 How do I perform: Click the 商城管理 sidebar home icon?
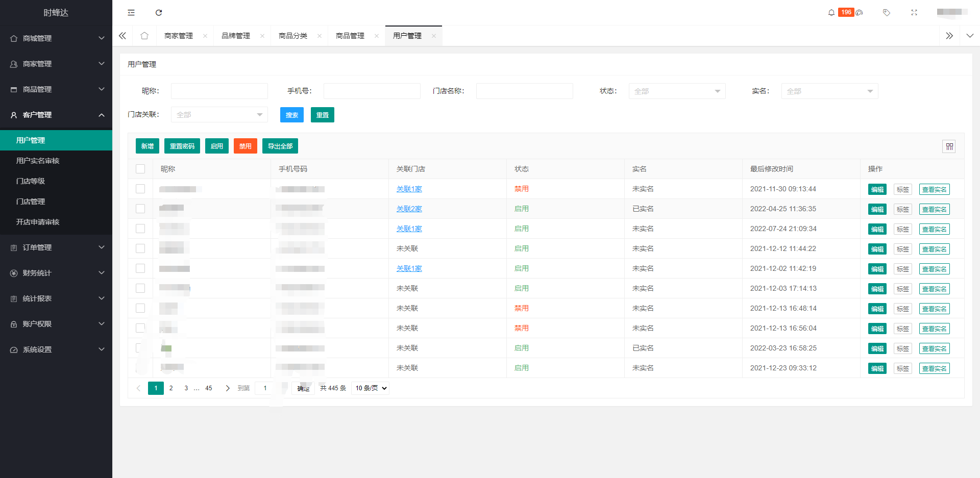(14, 38)
